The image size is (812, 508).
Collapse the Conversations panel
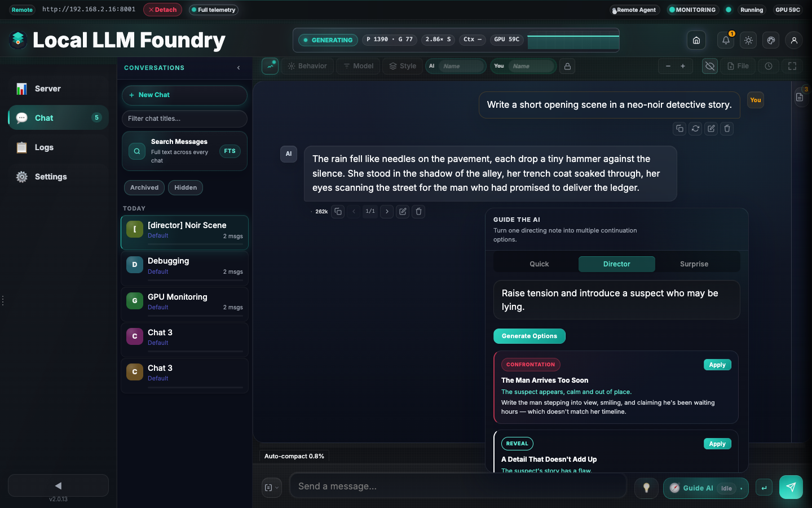click(x=239, y=68)
